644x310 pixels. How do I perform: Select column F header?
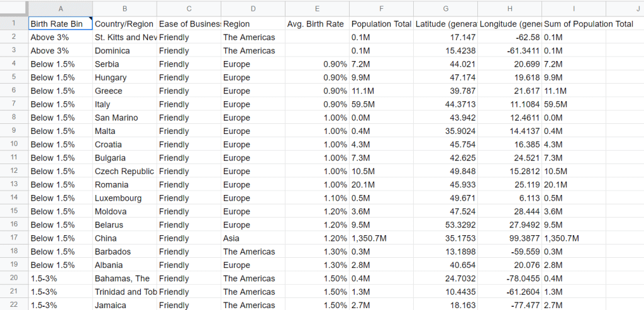click(x=382, y=9)
